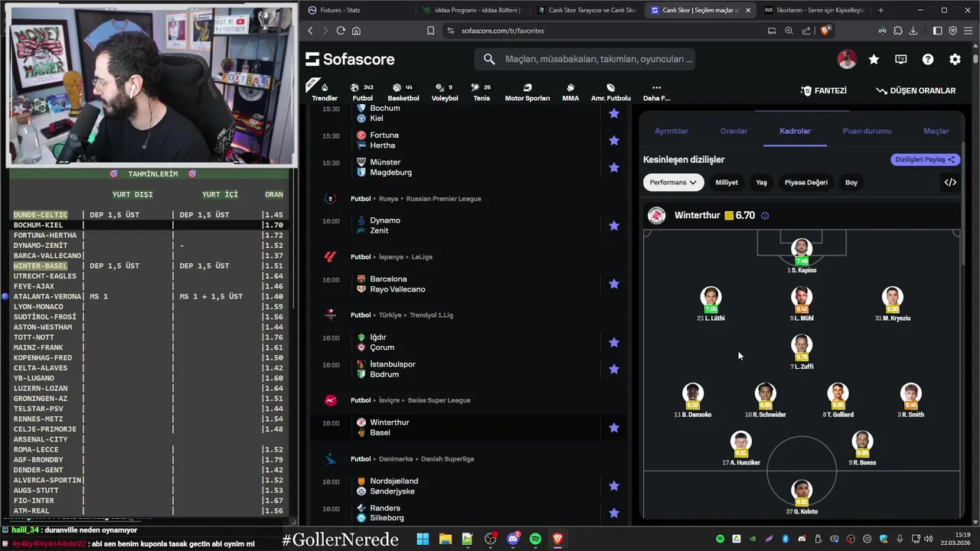This screenshot has height=551, width=980.
Task: Select the Kadrolar tab
Action: pos(795,131)
